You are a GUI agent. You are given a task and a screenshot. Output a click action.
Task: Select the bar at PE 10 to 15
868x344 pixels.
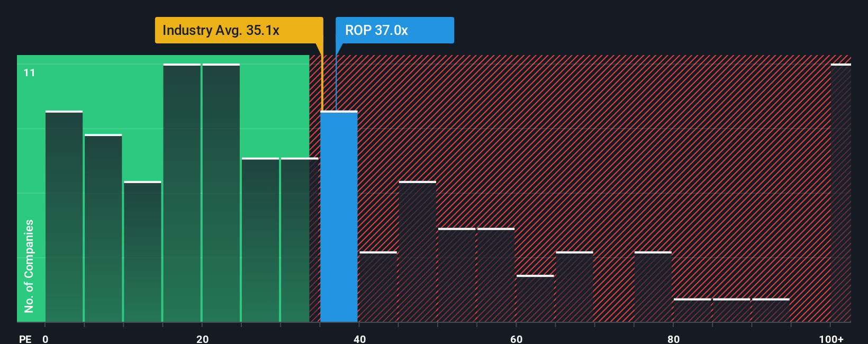click(x=142, y=251)
